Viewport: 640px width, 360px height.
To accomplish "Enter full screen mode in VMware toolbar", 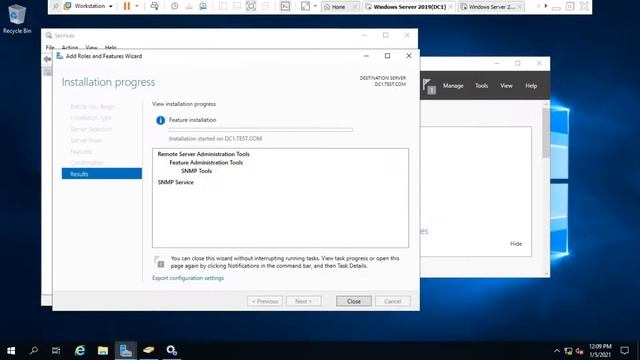I will coord(251,6).
